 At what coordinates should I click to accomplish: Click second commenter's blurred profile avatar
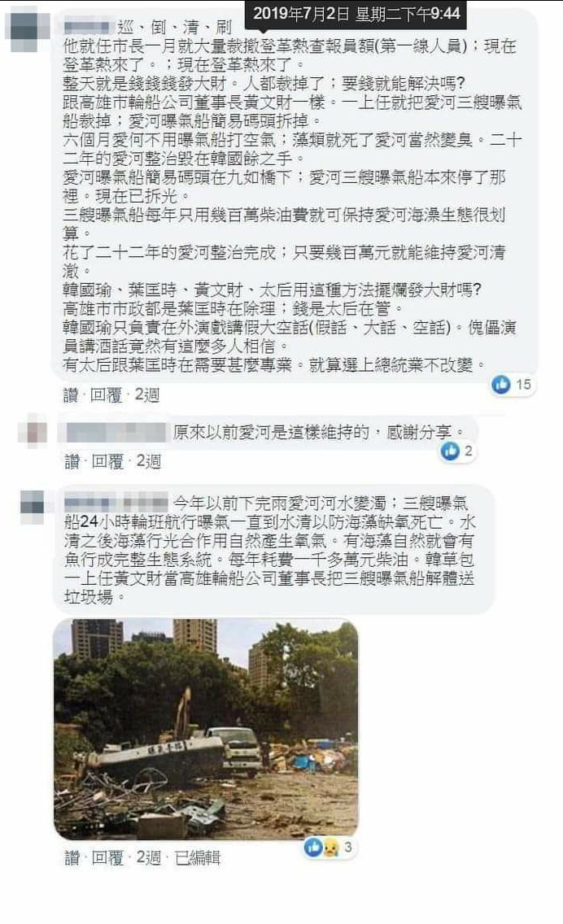tap(33, 431)
